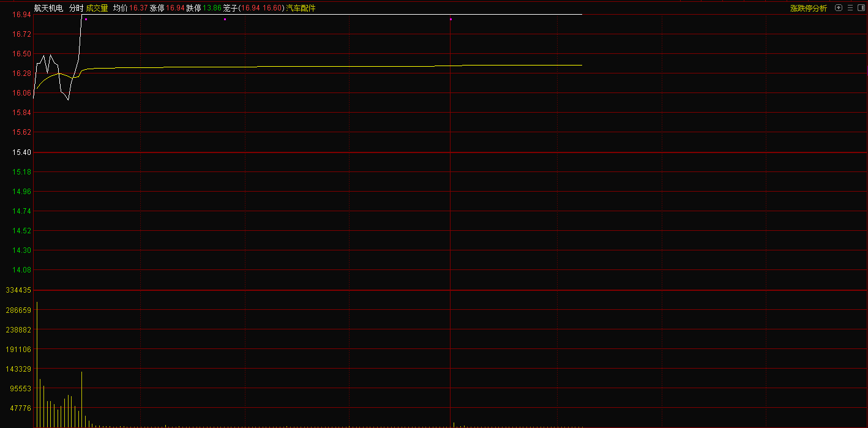868x428 pixels.
Task: Click the 334435 volume axis label
Action: [x=18, y=290]
